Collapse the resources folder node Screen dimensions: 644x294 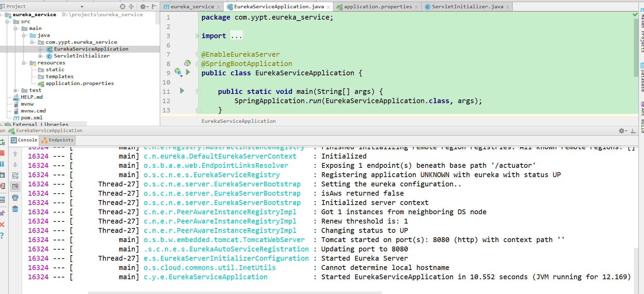click(24, 63)
